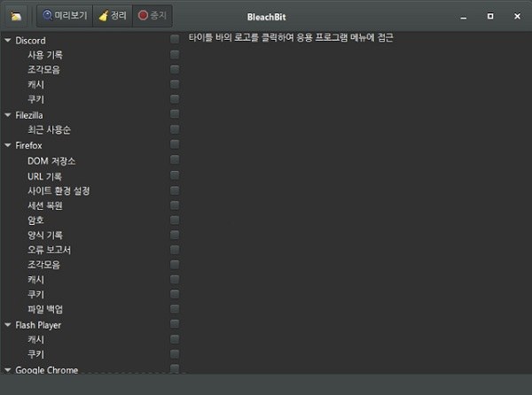
Task: Collapse the Filezilla tree group
Action: 8,115
